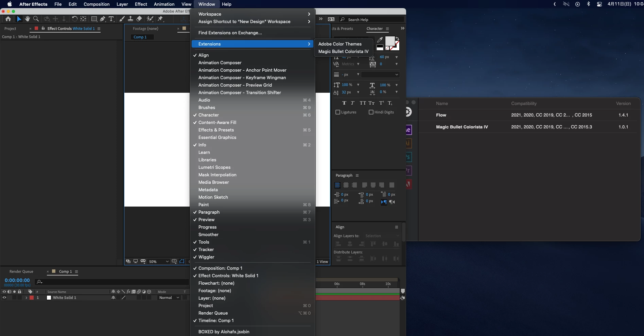644x336 pixels.
Task: Select the Clone Stamp tool
Action: click(x=130, y=19)
